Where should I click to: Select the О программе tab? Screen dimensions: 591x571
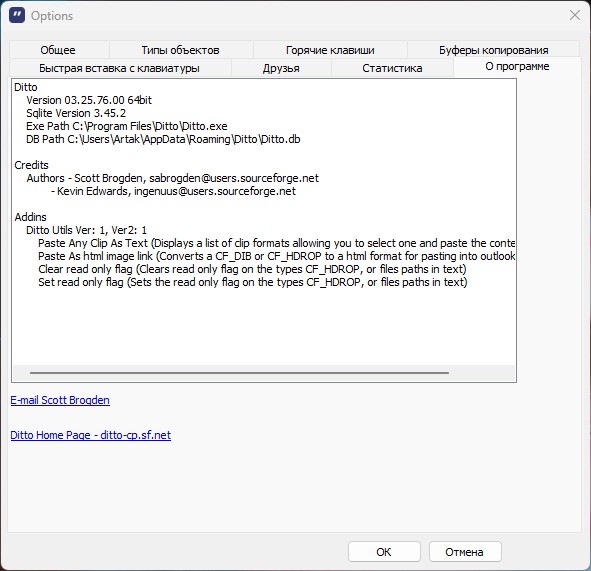pyautogui.click(x=517, y=66)
